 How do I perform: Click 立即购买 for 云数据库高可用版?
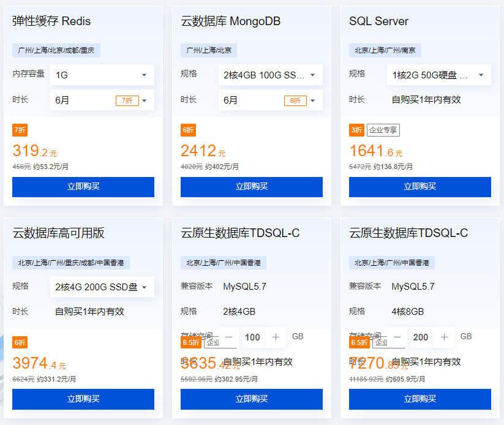click(83, 399)
